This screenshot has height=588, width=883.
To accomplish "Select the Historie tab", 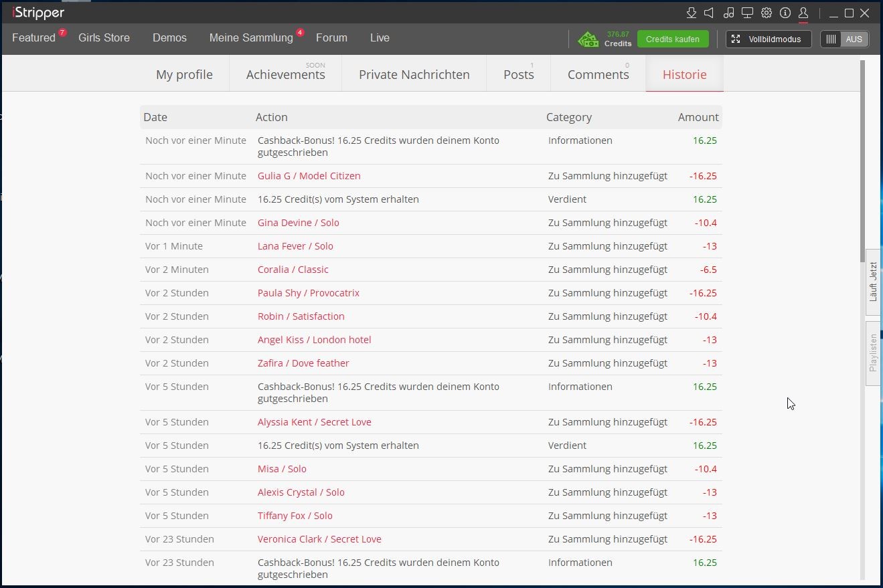I will [x=684, y=74].
